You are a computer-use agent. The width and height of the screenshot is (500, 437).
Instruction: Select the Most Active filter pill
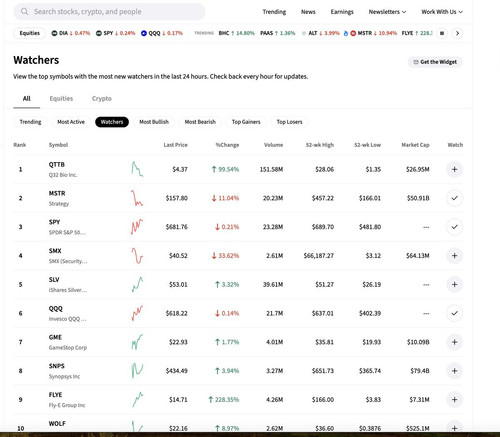click(x=71, y=122)
